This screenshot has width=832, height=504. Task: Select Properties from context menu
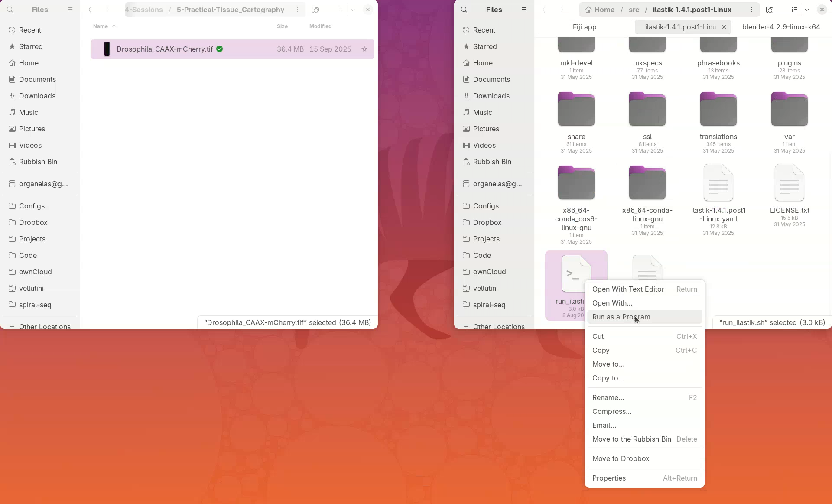pyautogui.click(x=609, y=478)
